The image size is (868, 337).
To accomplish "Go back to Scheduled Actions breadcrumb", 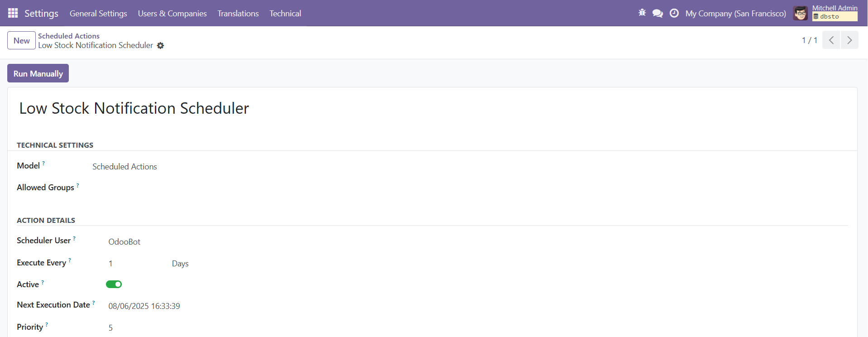I will click(69, 36).
